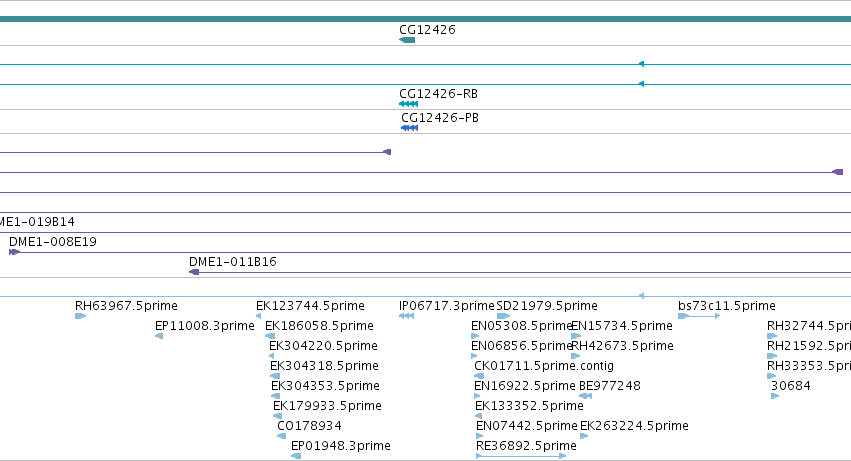Select the EN06856.5prime EST label

(522, 346)
